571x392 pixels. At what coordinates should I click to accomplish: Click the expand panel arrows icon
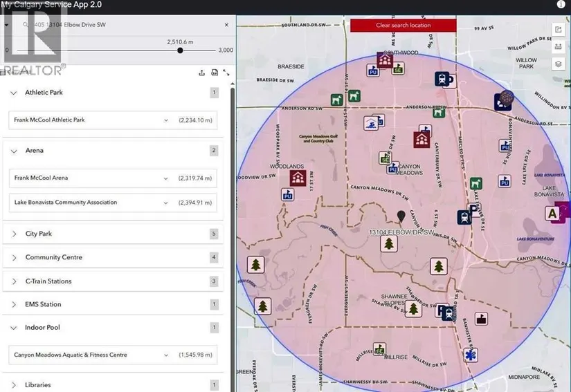coord(226,73)
